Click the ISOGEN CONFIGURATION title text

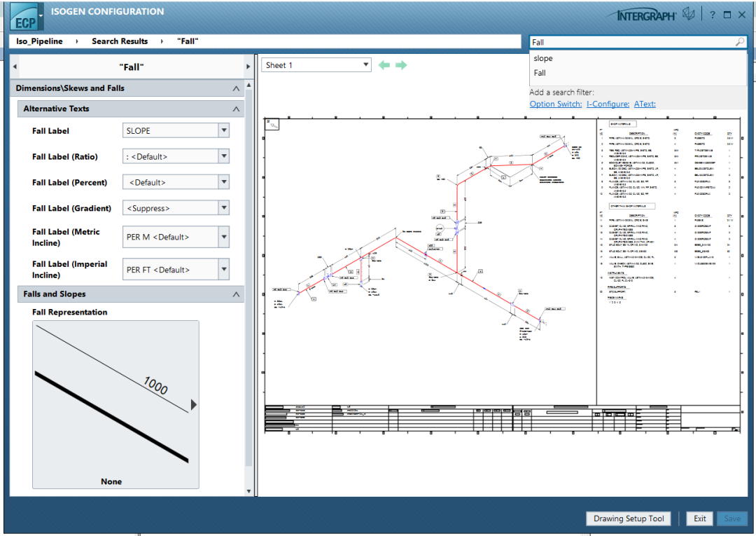108,12
